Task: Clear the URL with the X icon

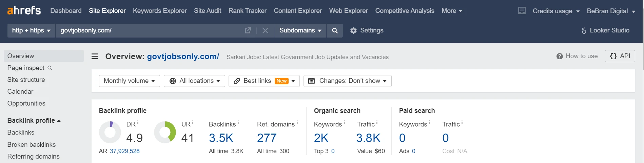Action: (x=265, y=30)
